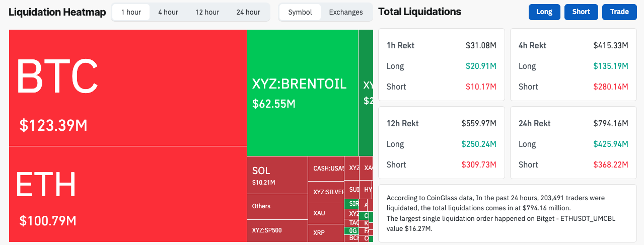The image size is (644, 245).
Task: Click the 24h Short value $368.22M
Action: pyautogui.click(x=611, y=165)
